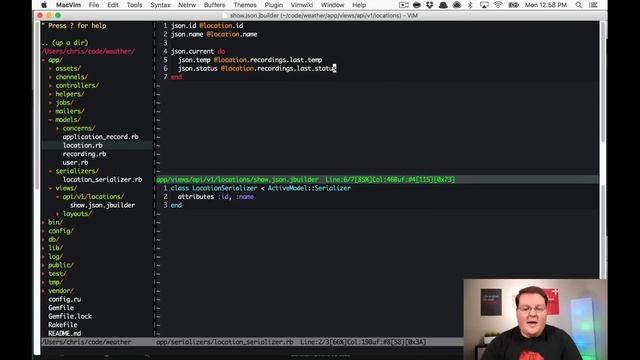This screenshot has height=360, width=640.
Task: Open the MacVim application menu
Action: tap(68, 5)
